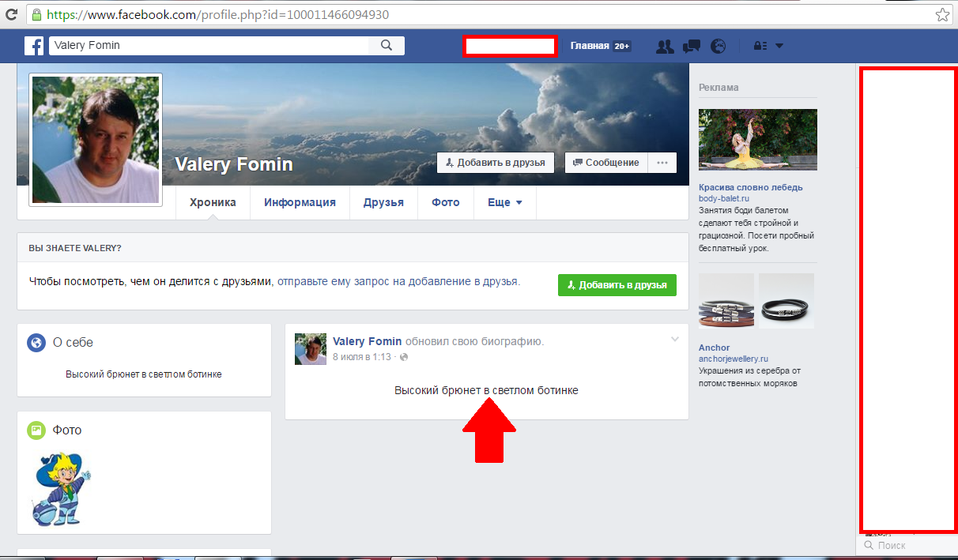This screenshot has height=560, width=958.
Task: Click the Facebook search input field
Action: [x=209, y=46]
